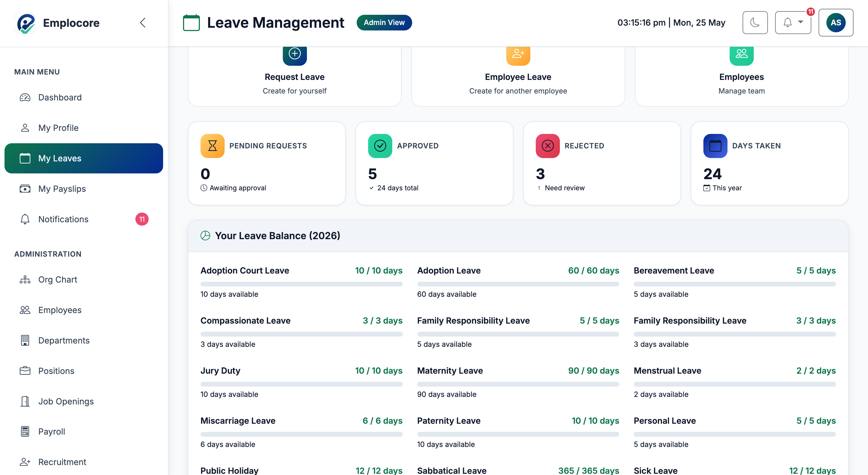Click the Job Openings door icon
The height and width of the screenshot is (475, 868).
[x=25, y=401]
